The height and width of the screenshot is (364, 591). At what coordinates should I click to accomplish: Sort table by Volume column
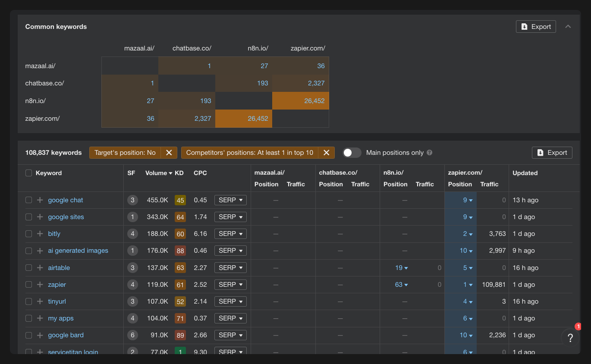[x=159, y=173]
